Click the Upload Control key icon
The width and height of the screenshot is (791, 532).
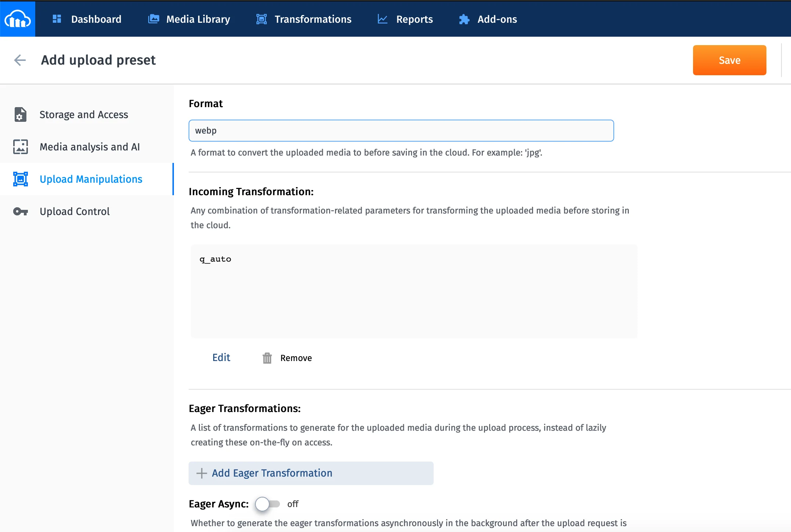(21, 211)
